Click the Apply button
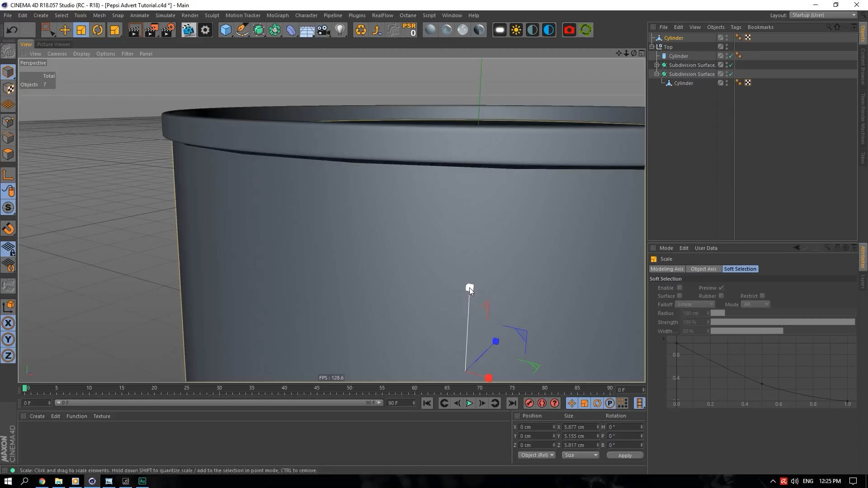The image size is (868, 488). pyautogui.click(x=624, y=455)
